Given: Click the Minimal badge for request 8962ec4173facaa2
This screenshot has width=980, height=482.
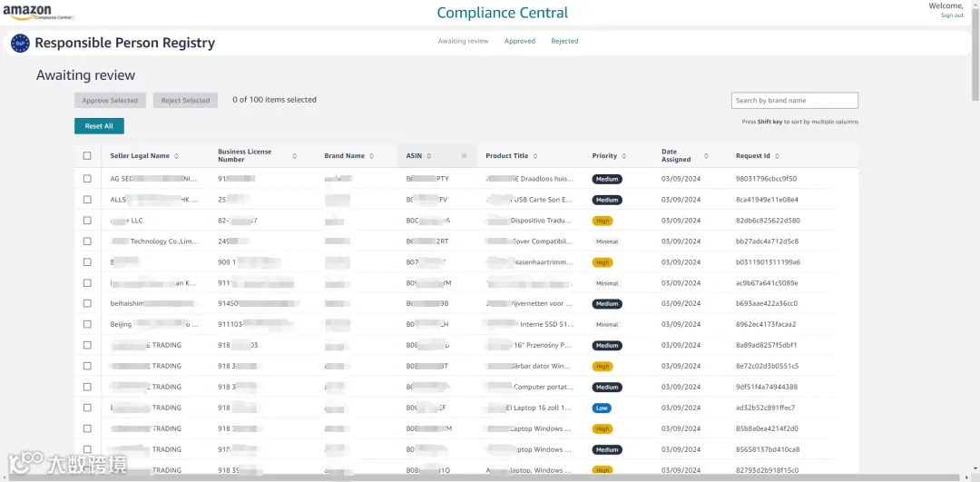Looking at the screenshot, I should coord(607,324).
